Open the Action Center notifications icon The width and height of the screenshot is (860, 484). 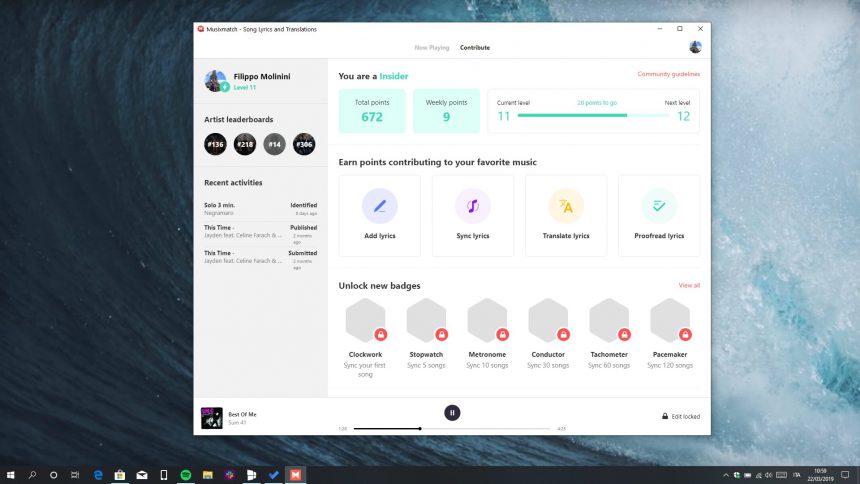(x=845, y=475)
